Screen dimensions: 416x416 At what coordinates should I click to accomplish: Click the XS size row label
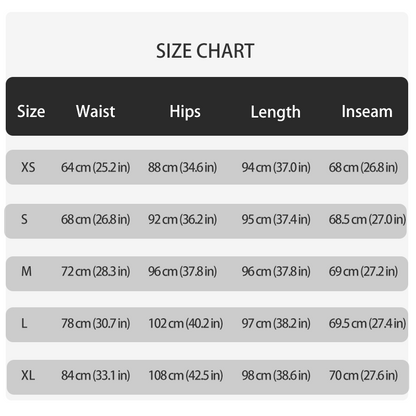[28, 167]
